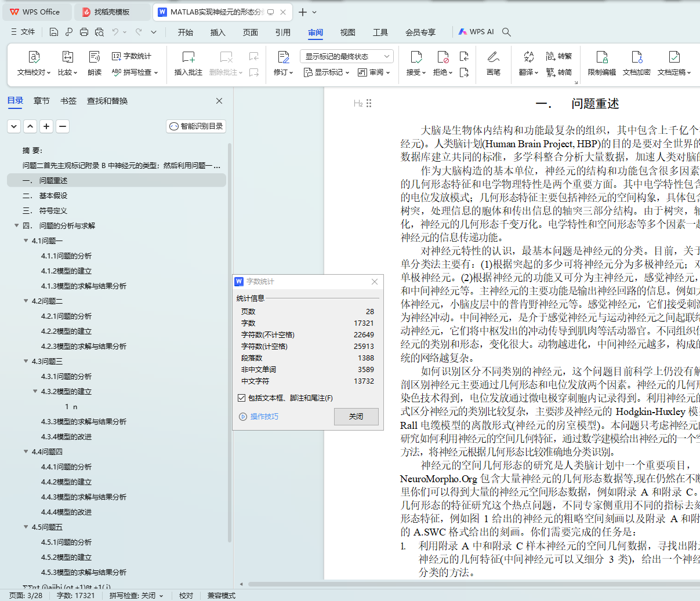Open Print Preview icon
Image resolution: width=700 pixels, height=601 pixels.
point(99,32)
